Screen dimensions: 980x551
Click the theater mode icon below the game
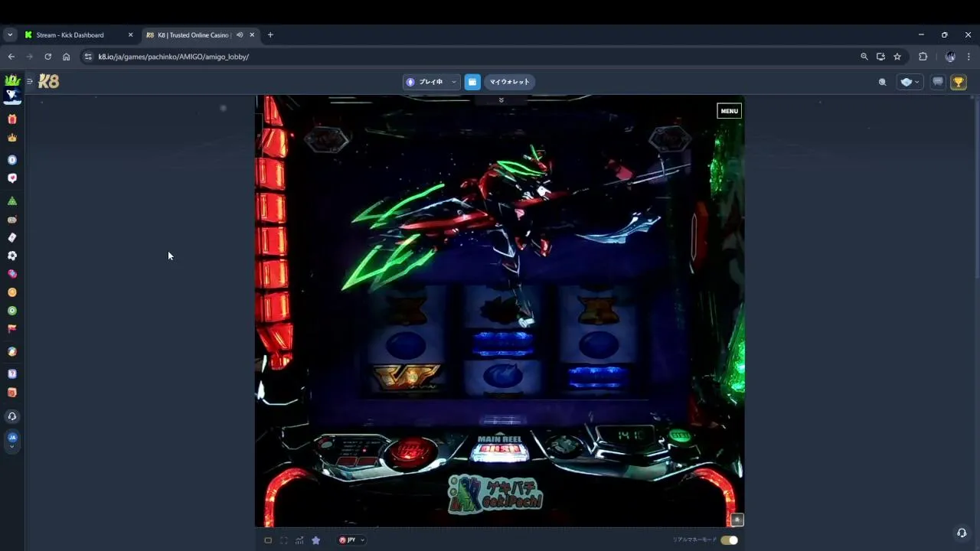(x=268, y=540)
